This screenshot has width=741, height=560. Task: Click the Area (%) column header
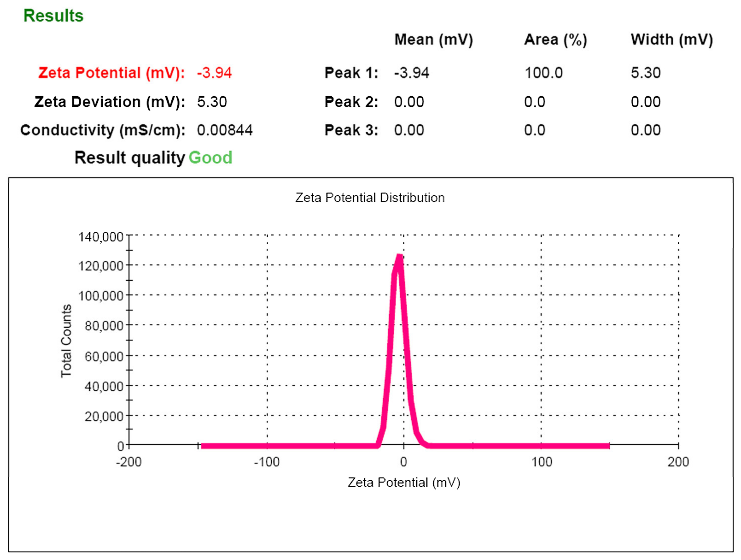[x=556, y=40]
